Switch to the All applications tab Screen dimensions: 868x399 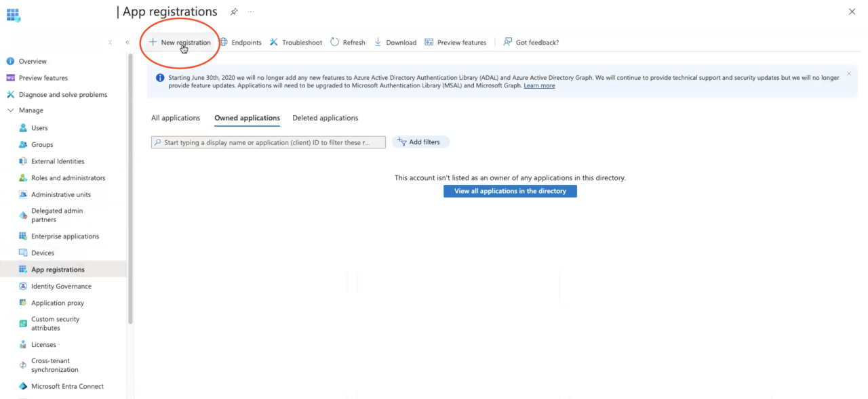pos(176,117)
